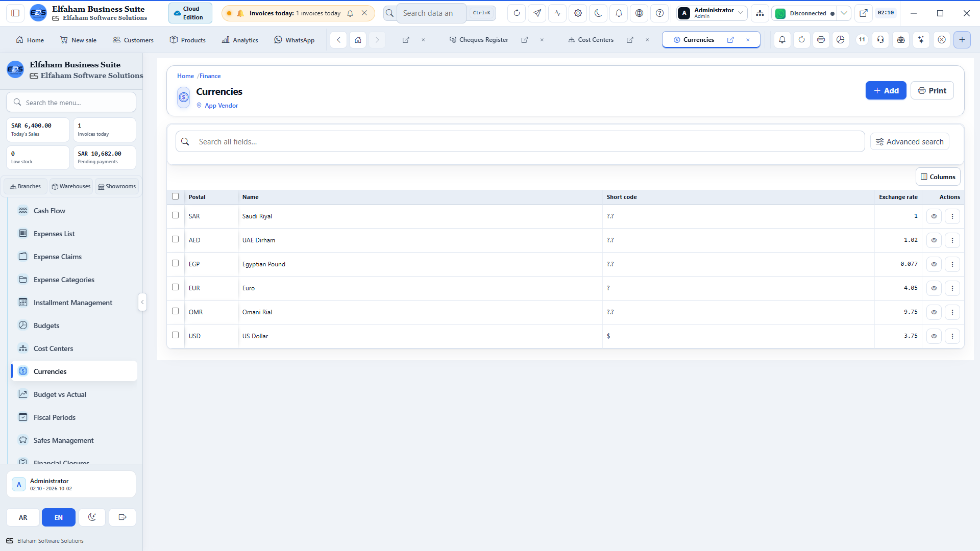Click the Search all fields input
The width and height of the screenshot is (980, 551).
520,142
